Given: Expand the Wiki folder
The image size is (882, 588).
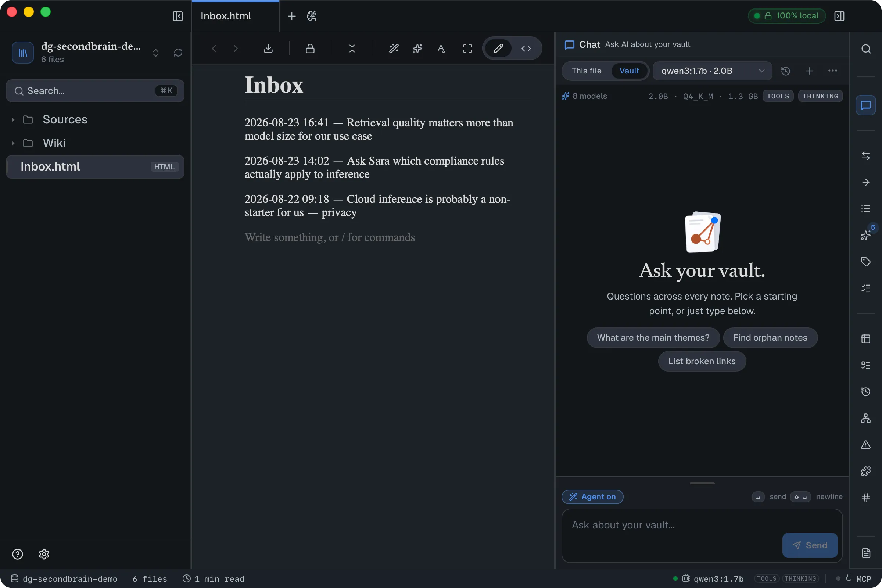Looking at the screenshot, I should pos(13,143).
